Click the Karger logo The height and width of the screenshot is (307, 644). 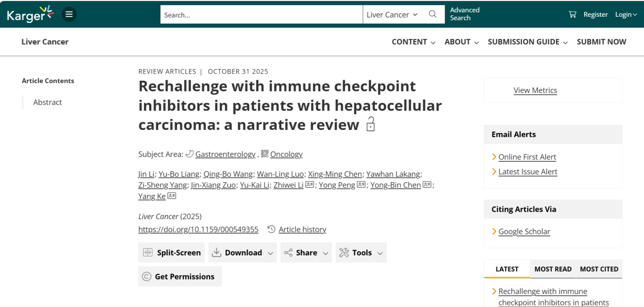pos(30,14)
